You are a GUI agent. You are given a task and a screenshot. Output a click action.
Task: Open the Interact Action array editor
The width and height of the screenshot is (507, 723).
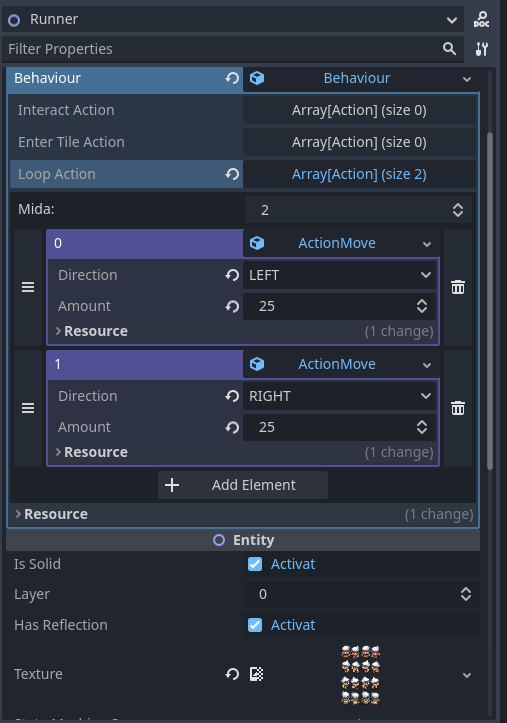359,110
